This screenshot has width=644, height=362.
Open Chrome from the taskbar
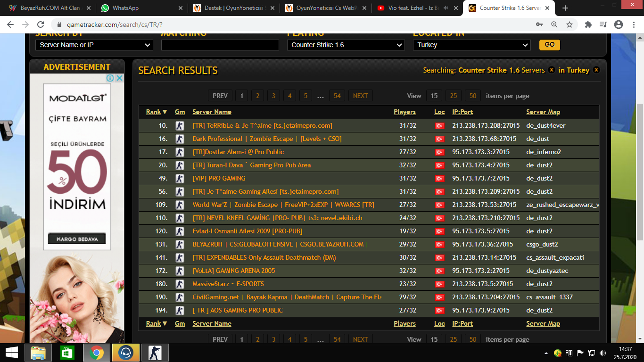[x=97, y=353]
